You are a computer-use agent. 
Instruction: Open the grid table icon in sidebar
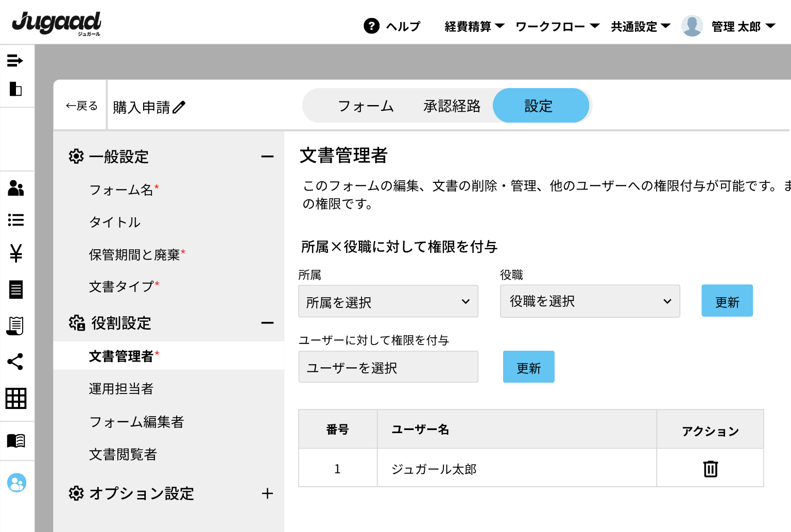16,398
